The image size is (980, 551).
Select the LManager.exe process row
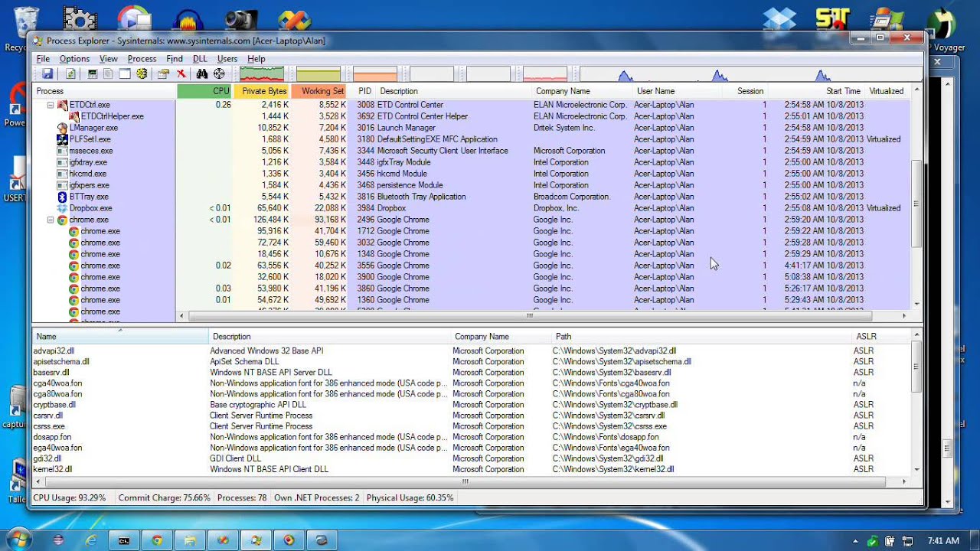coord(472,128)
